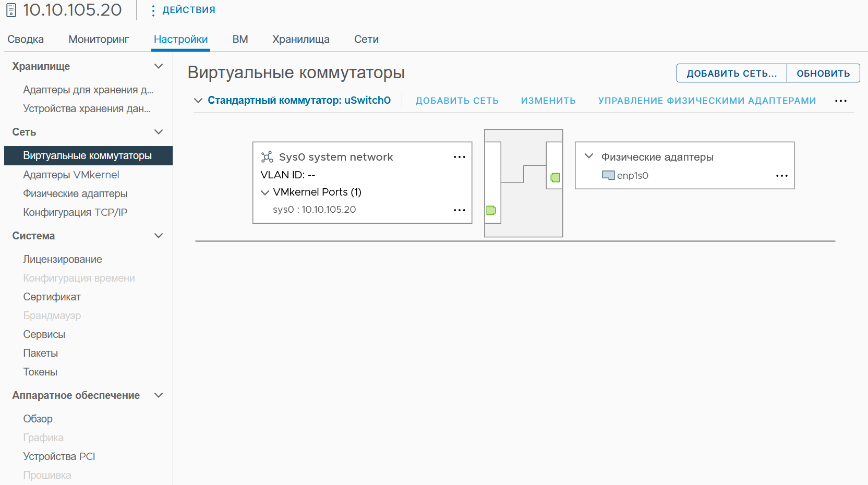Select the Настройки tab
The height and width of the screenshot is (485, 868).
tap(180, 39)
